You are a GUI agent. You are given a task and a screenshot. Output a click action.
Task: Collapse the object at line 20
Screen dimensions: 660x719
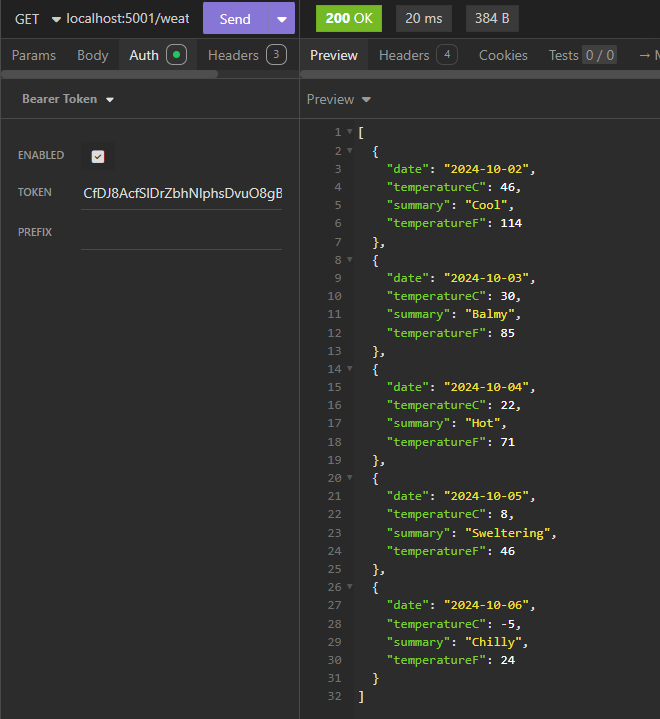pos(350,477)
